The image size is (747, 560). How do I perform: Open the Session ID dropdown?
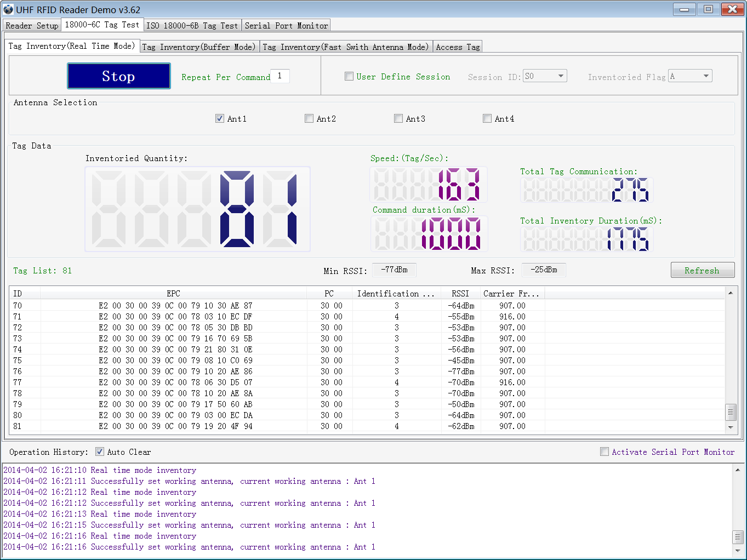(561, 76)
